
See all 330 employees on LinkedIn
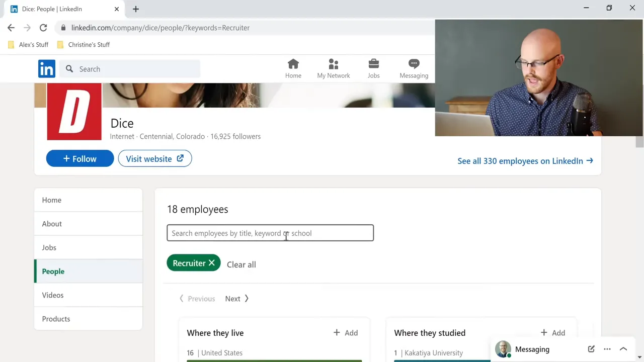point(525,161)
